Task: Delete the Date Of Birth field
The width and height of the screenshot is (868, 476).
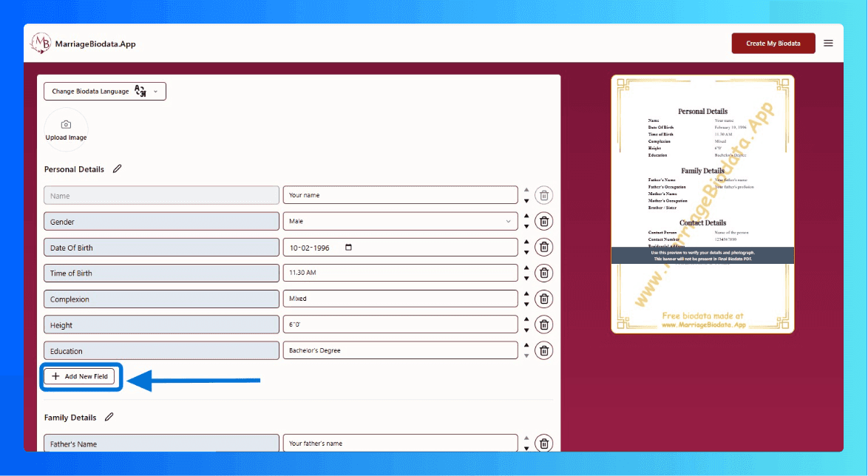Action: (x=543, y=247)
